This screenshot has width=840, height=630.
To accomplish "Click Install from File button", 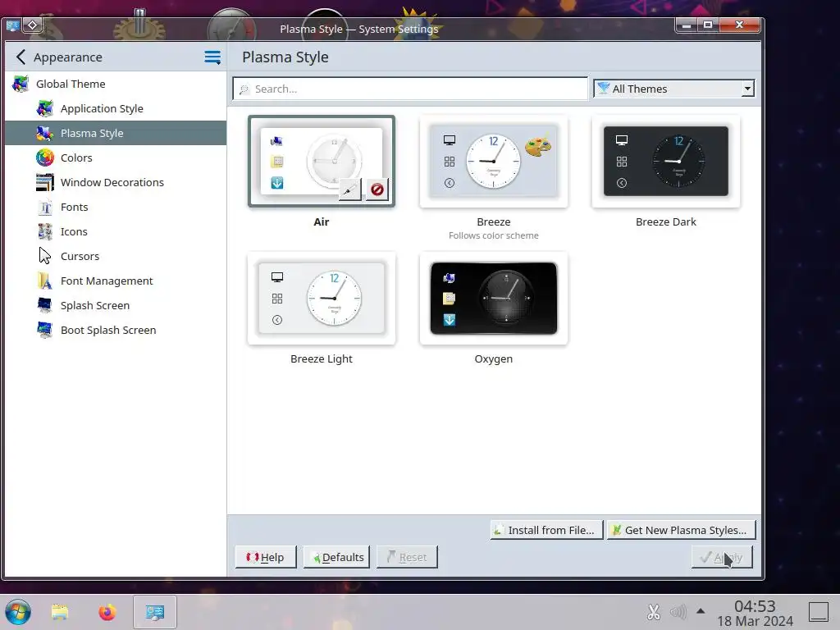I will click(546, 530).
